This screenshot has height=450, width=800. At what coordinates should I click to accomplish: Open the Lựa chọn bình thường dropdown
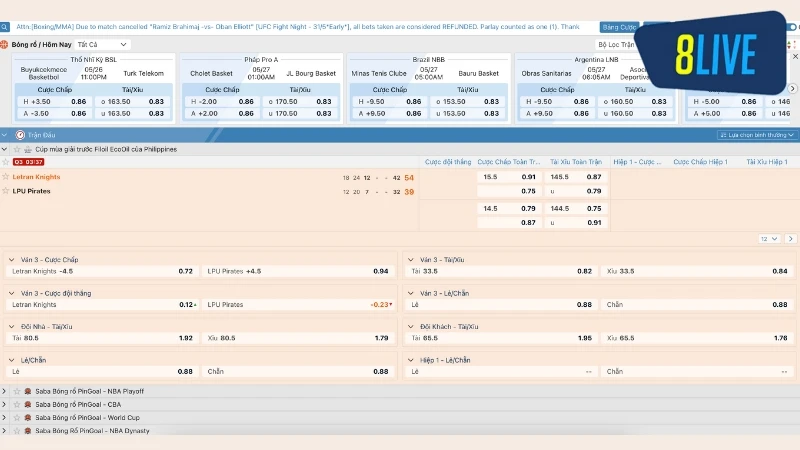[756, 134]
